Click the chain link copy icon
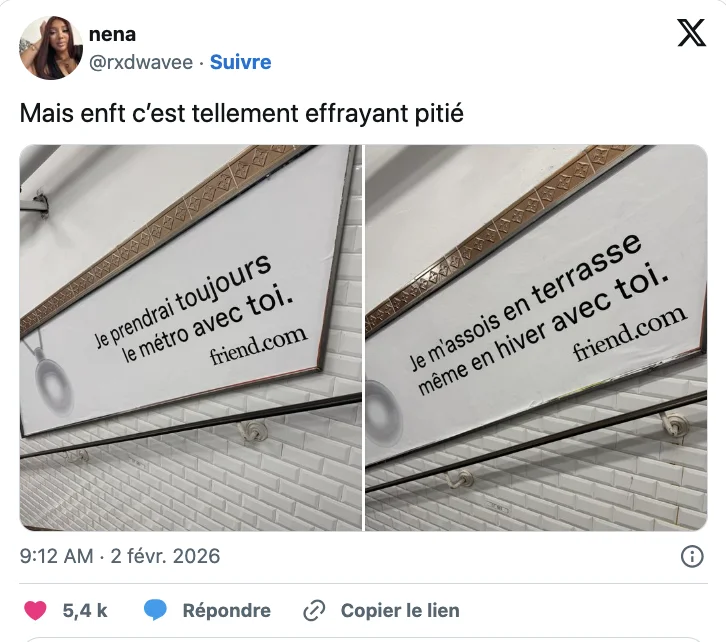The height and width of the screenshot is (642, 726). point(314,611)
